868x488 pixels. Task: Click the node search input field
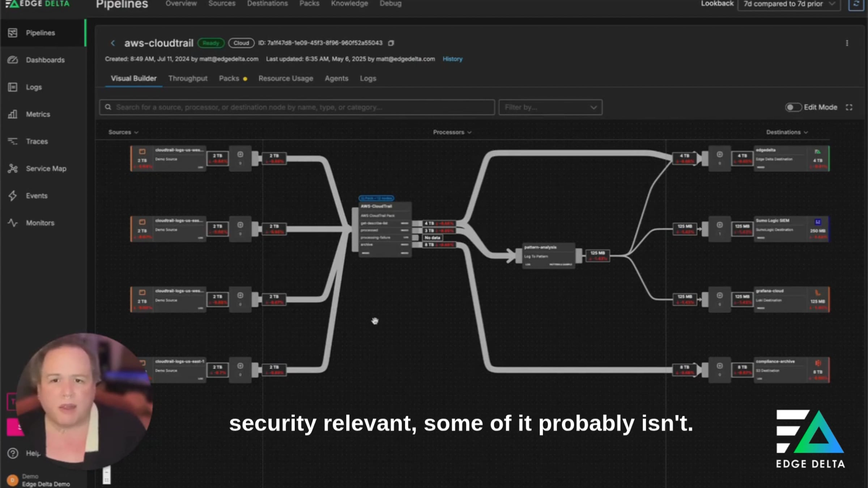click(x=297, y=107)
